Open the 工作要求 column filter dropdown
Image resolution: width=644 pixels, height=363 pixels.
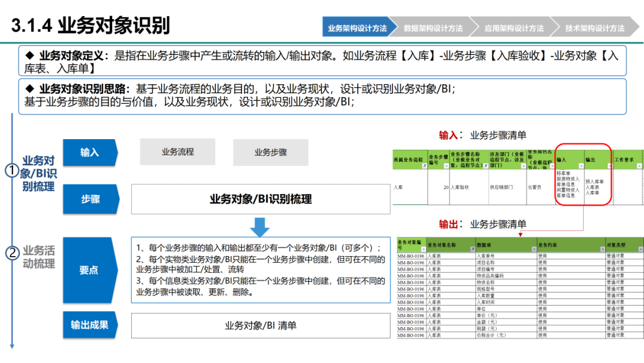click(639, 166)
